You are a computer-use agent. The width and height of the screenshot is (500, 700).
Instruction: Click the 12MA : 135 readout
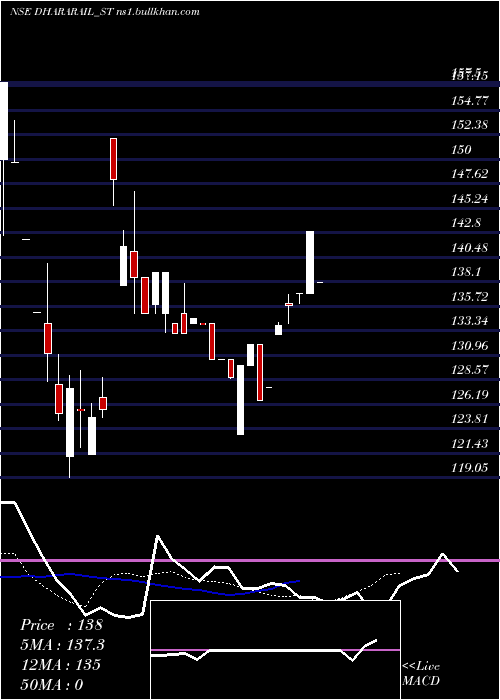(61, 665)
